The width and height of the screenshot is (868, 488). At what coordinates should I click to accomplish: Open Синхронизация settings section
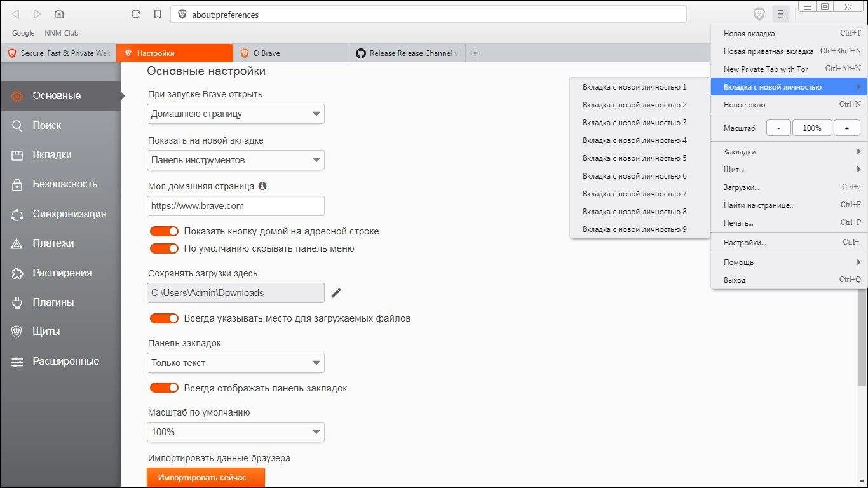click(x=60, y=213)
